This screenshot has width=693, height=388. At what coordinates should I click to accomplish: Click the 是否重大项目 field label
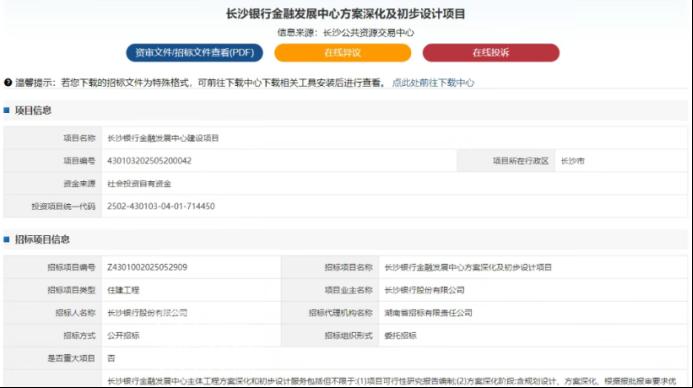point(72,358)
